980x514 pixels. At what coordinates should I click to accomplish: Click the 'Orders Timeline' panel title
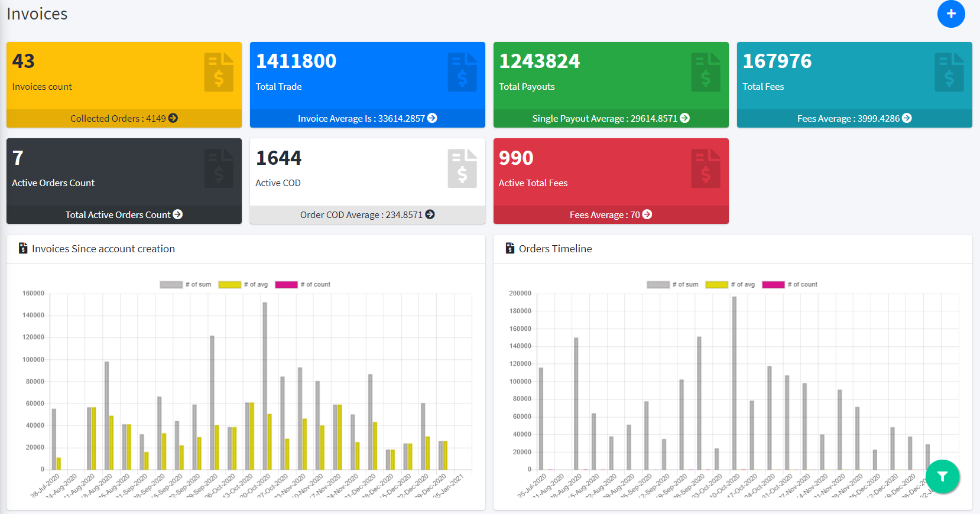click(x=556, y=249)
